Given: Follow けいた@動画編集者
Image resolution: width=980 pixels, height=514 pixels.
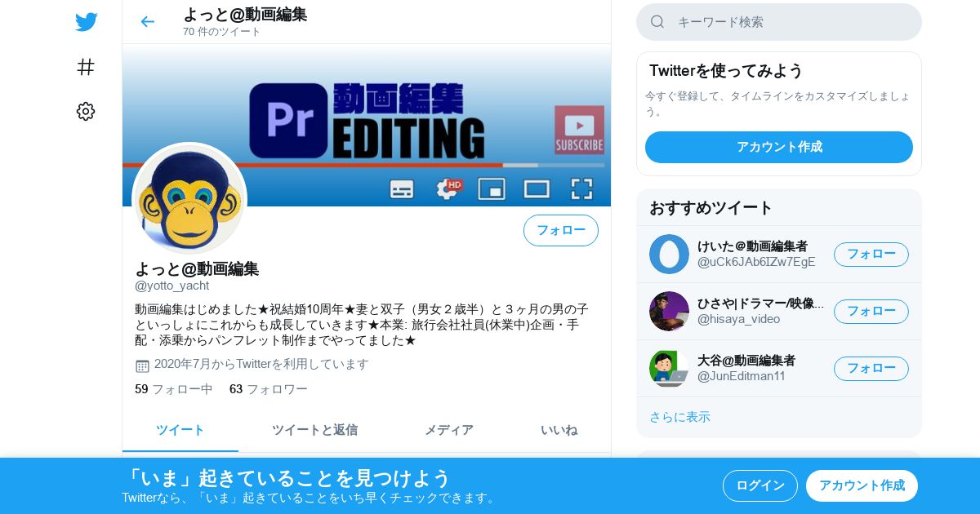Looking at the screenshot, I should coord(871,254).
